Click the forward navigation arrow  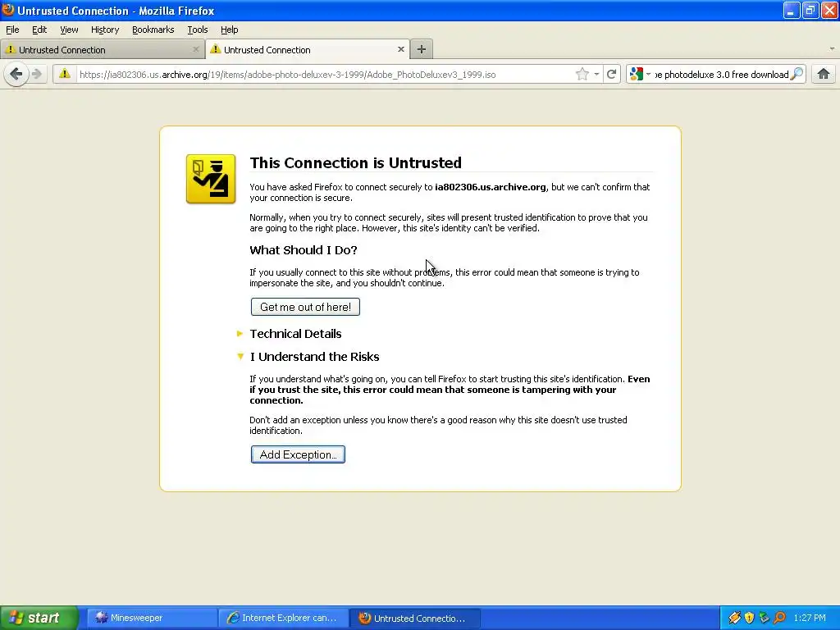pyautogui.click(x=37, y=74)
